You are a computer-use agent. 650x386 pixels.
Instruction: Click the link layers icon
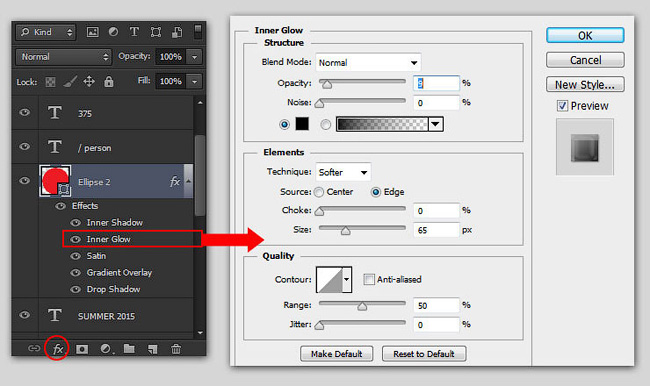(34, 349)
